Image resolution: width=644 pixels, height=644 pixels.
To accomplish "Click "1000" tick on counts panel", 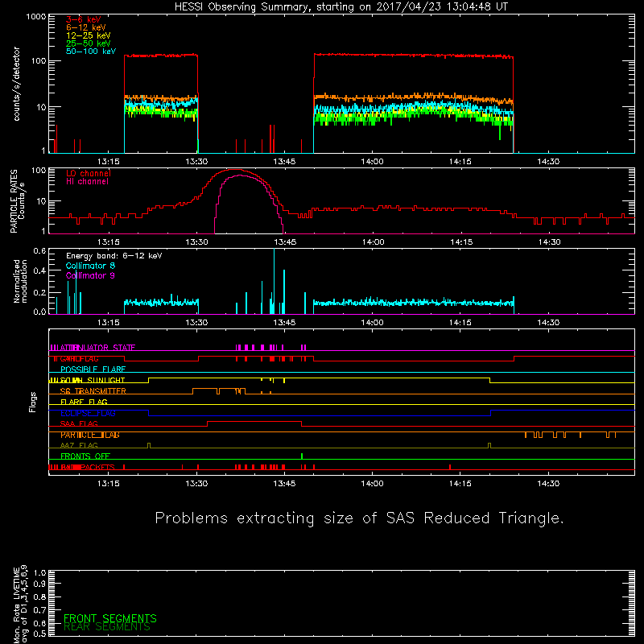I will pos(36,16).
